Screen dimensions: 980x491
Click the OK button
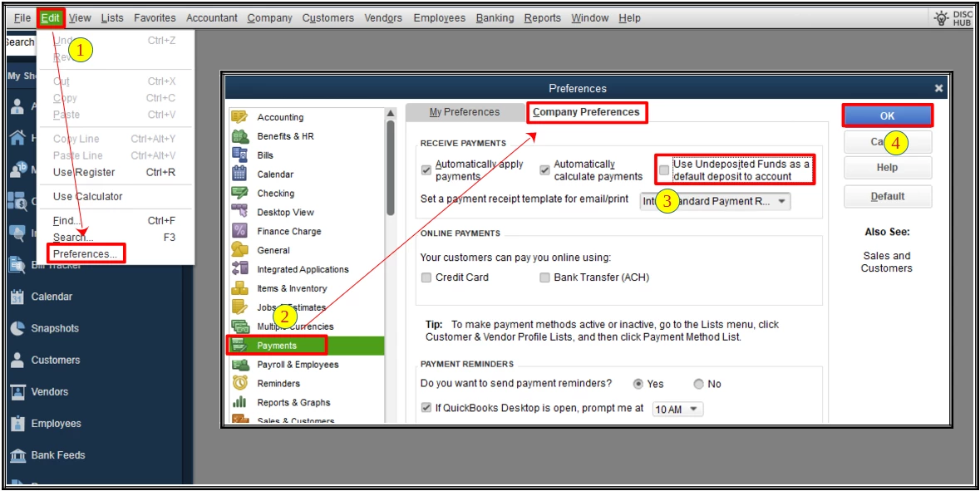pyautogui.click(x=888, y=115)
